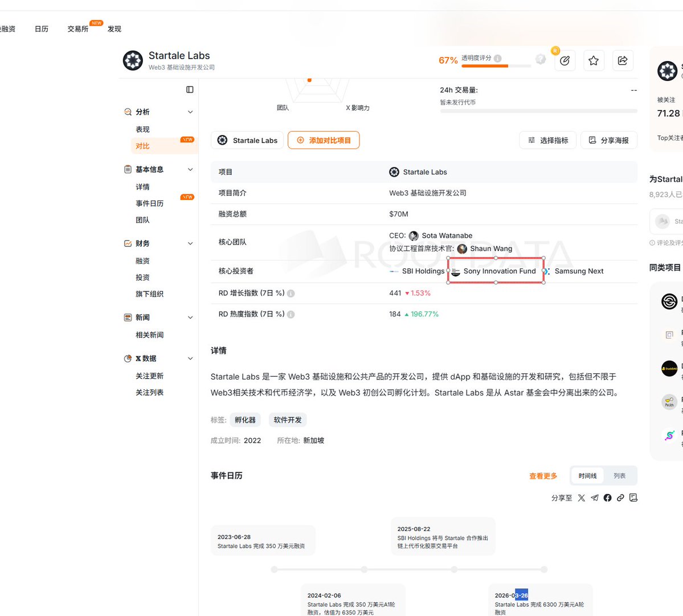
Task: Click the 基本信息 section icon
Action: [128, 169]
